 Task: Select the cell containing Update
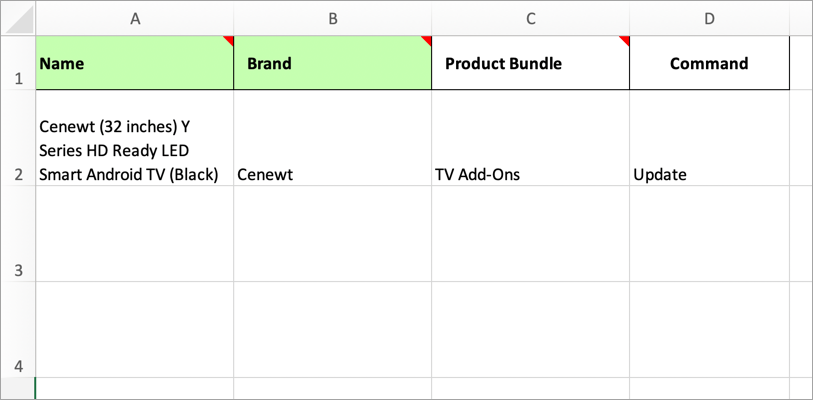coord(709,137)
